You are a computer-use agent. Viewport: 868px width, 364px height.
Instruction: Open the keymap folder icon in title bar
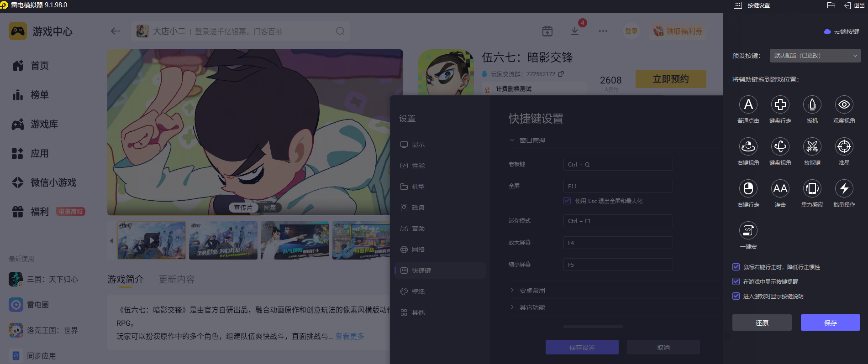click(x=831, y=5)
